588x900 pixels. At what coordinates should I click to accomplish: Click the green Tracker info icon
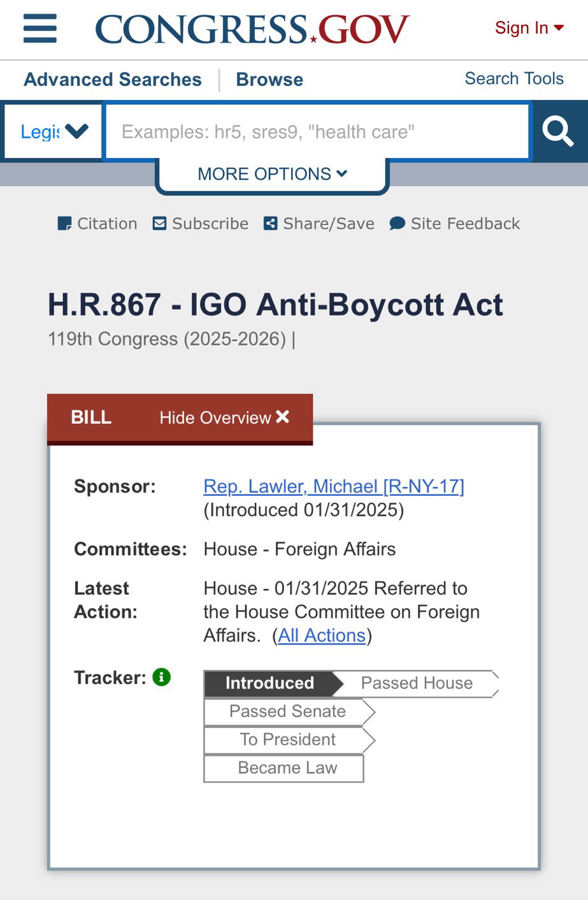pos(162,677)
